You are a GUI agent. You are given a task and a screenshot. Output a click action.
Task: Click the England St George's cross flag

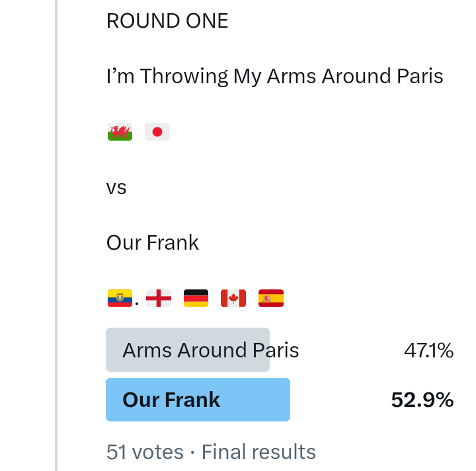pyautogui.click(x=159, y=299)
